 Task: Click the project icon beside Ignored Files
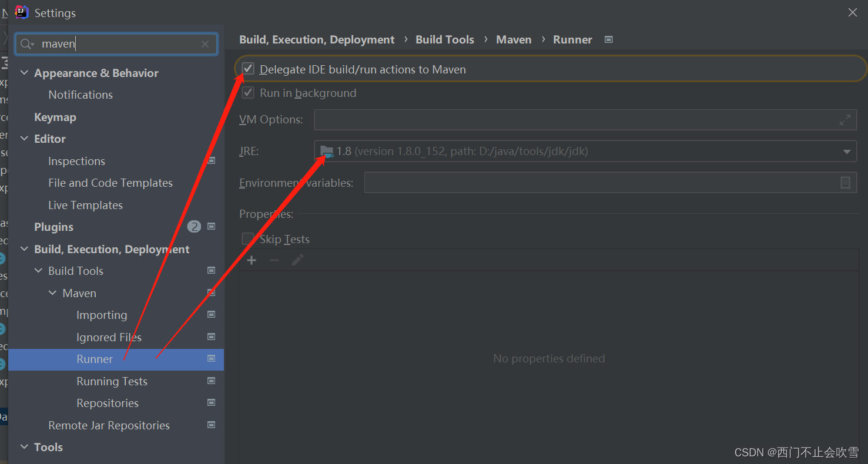(212, 337)
